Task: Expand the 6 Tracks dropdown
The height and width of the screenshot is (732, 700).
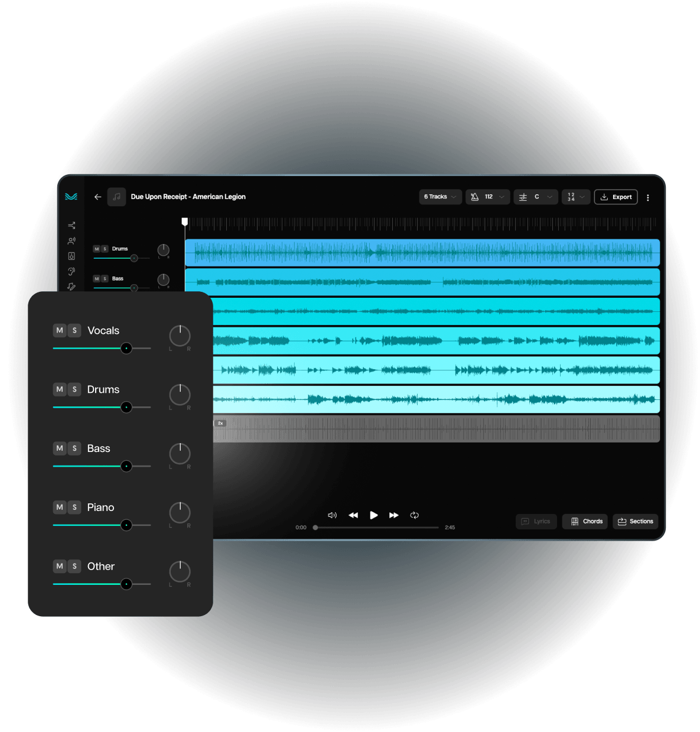Action: [440, 197]
